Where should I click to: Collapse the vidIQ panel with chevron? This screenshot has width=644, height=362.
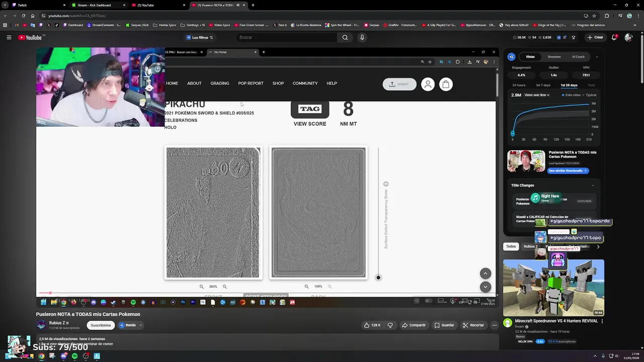(x=597, y=57)
